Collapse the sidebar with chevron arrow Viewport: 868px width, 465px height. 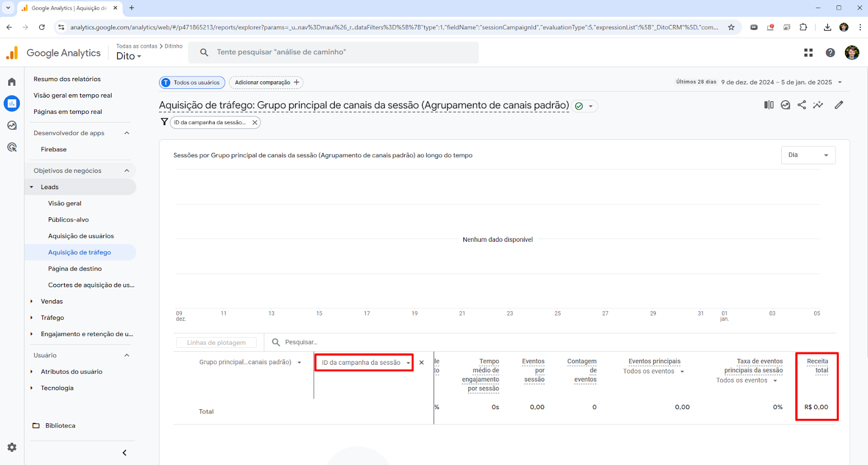pos(124,453)
